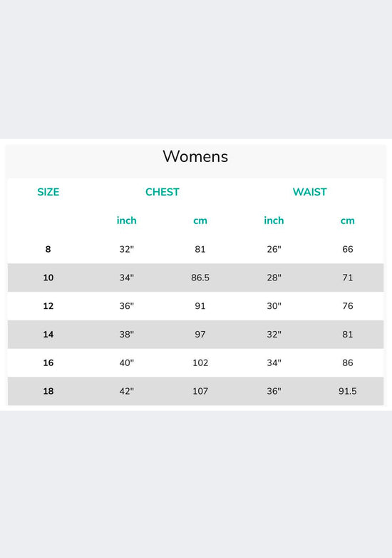Select the size 16 row label
This screenshot has height=558, width=392.
pos(48,363)
